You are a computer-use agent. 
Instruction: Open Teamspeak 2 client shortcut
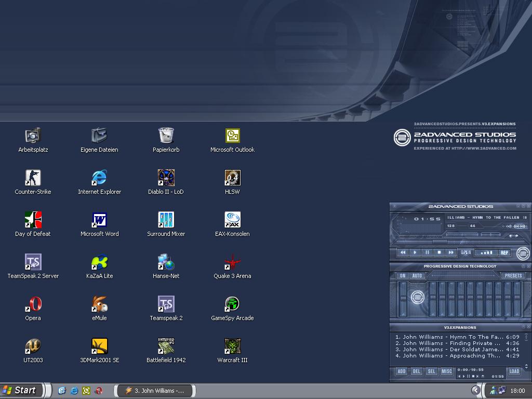(166, 308)
